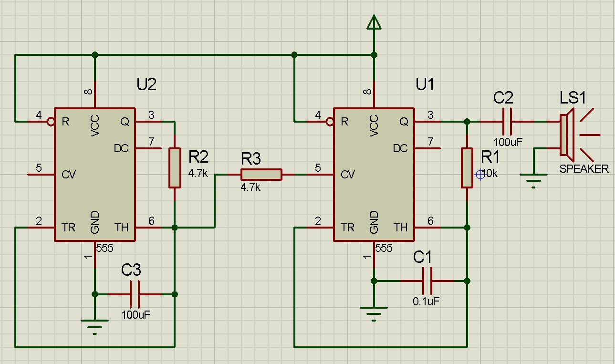Select the U2 555 timer chip body
Viewport: 615px width, 364px height.
tap(94, 175)
